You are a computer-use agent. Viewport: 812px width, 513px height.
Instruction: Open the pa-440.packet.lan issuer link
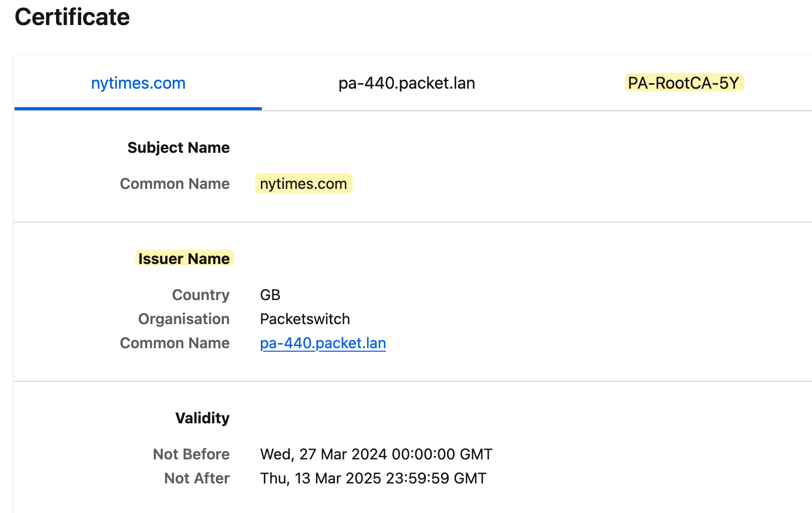[323, 343]
